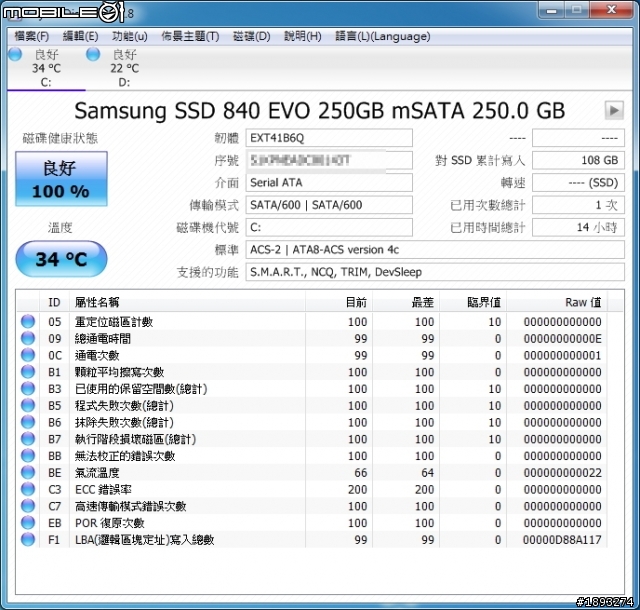Click the status icon of row 09
The width and height of the screenshot is (640, 610).
point(28,338)
